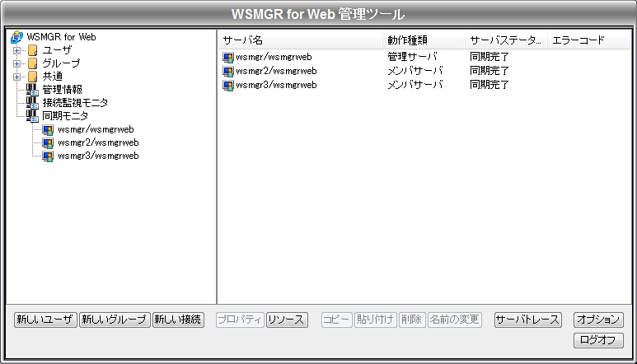Click wsmgr/wsmgrweb server icon in list
This screenshot has width=637, height=364.
228,57
